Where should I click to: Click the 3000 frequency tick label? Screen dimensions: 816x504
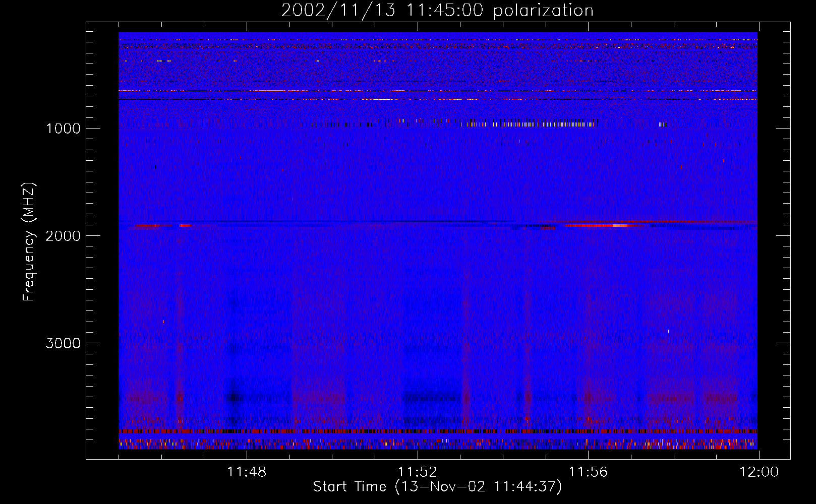(x=63, y=343)
